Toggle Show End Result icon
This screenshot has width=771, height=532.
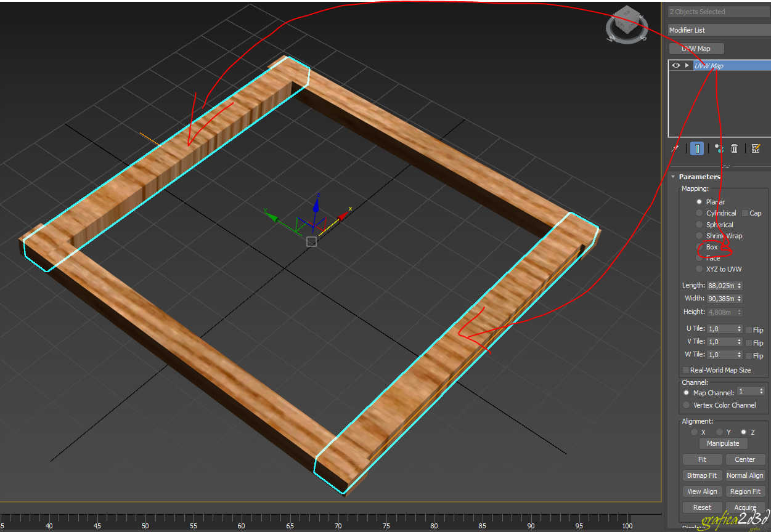coord(697,148)
